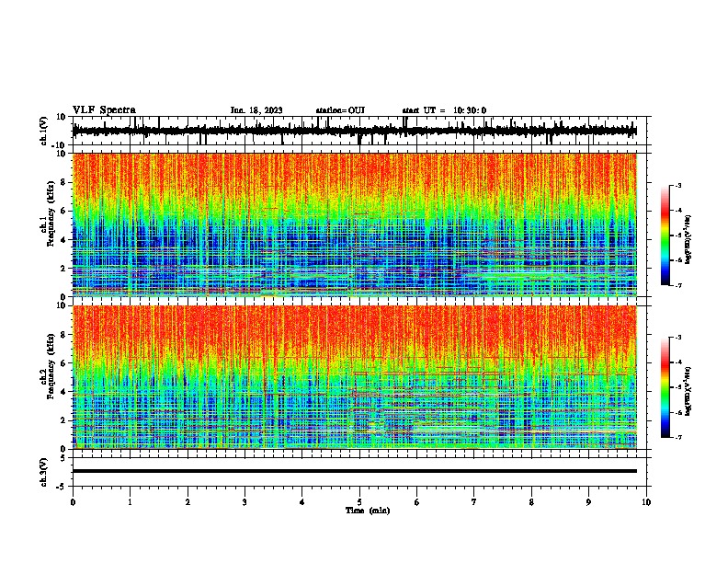Image resolution: width=728 pixels, height=563 pixels.
Task: Click the "start UT = 10:30:0" header text
Action: point(444,110)
